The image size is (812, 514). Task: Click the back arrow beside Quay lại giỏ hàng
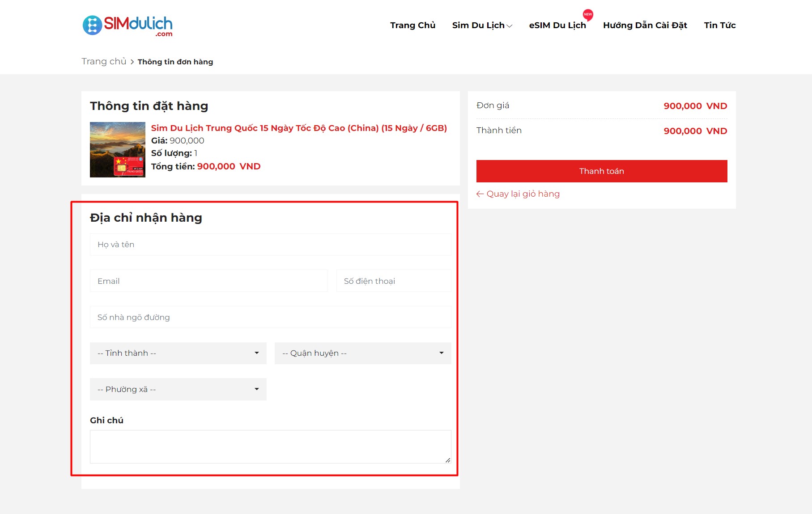481,194
